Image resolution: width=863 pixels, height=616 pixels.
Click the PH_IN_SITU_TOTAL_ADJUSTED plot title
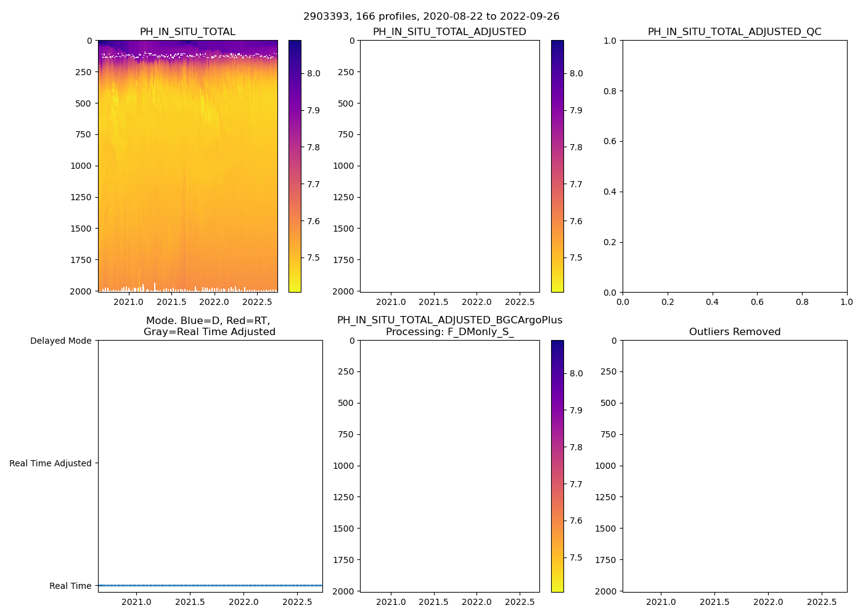tap(449, 32)
